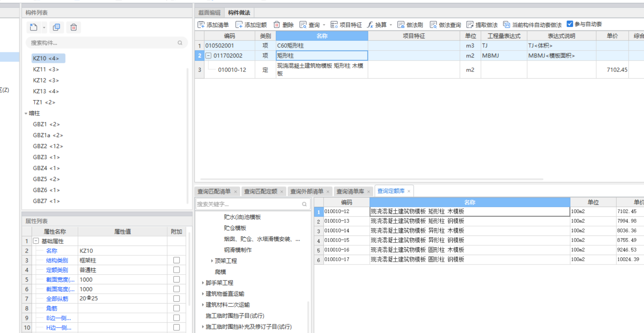The image size is (644, 333).
Task: Click 当前构件自动套做法 button
Action: tap(532, 25)
